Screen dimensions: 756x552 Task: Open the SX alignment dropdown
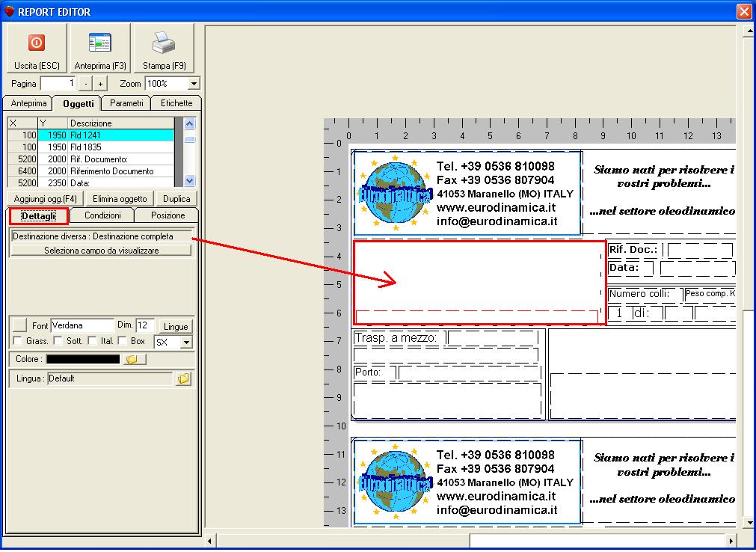pyautogui.click(x=186, y=343)
